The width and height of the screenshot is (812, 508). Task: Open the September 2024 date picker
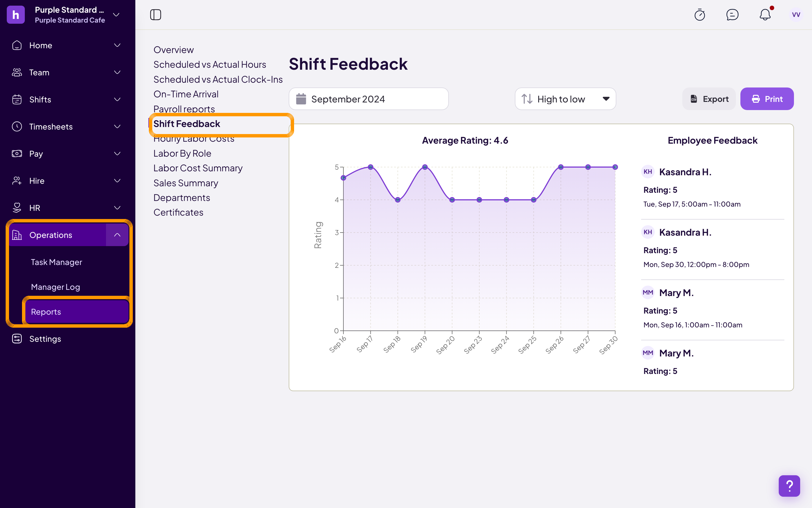coord(369,99)
